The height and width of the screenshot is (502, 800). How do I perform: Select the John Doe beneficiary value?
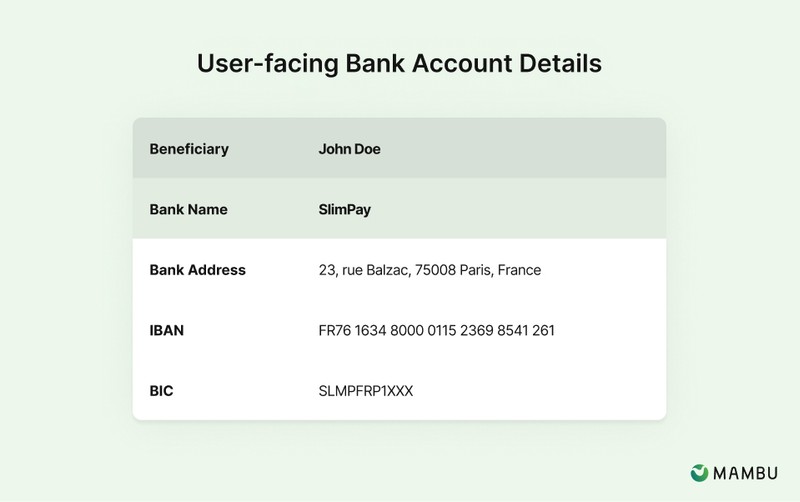(349, 149)
